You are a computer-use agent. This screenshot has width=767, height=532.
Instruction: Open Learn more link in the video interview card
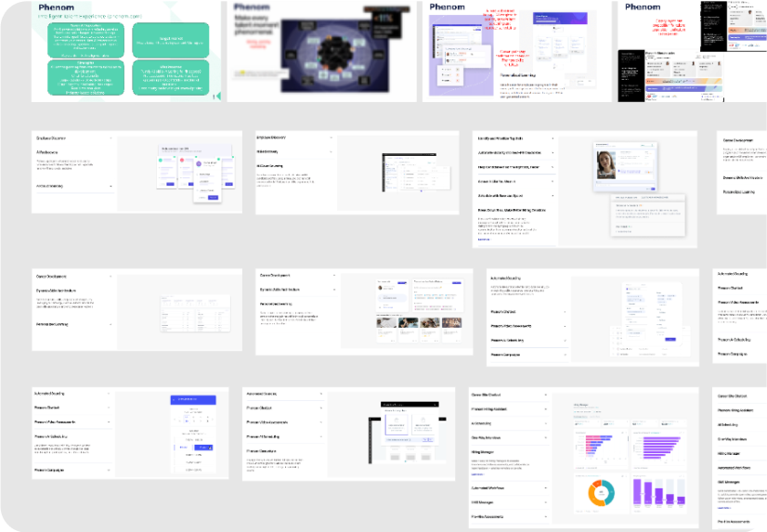click(x=484, y=240)
